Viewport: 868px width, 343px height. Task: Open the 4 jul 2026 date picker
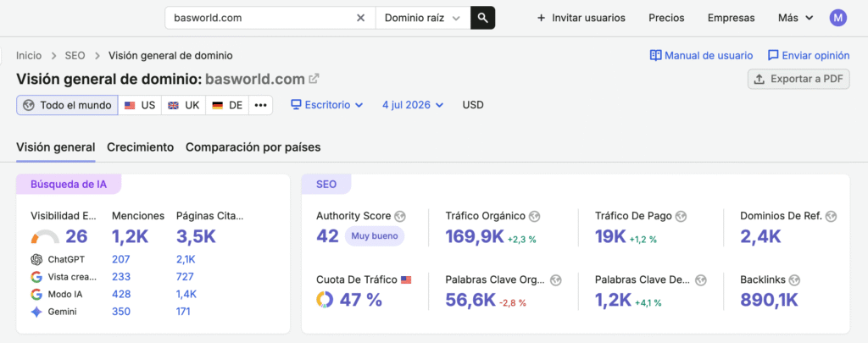point(413,104)
